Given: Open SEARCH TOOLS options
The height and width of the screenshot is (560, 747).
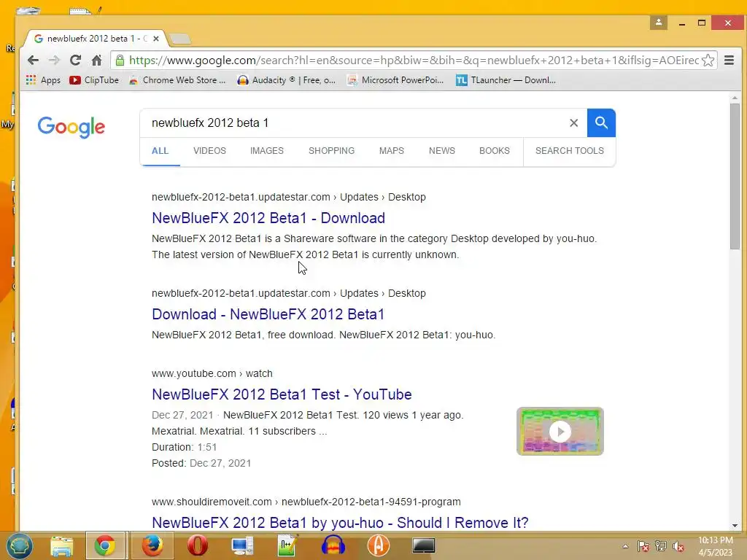Looking at the screenshot, I should [570, 151].
